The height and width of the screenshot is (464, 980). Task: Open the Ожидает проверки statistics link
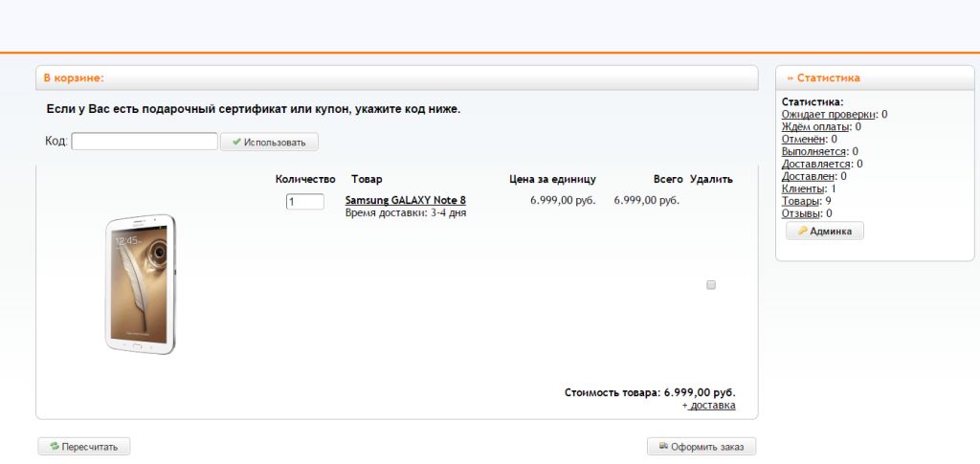click(828, 114)
